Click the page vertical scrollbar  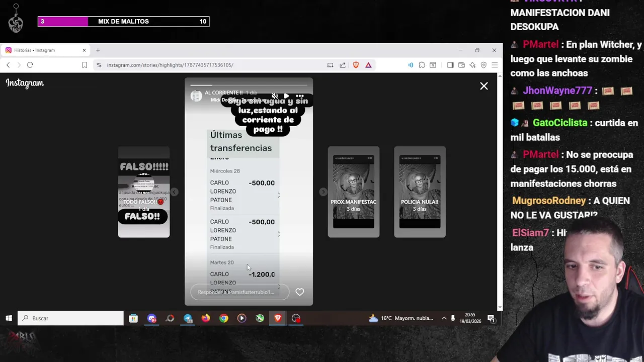click(x=500, y=191)
